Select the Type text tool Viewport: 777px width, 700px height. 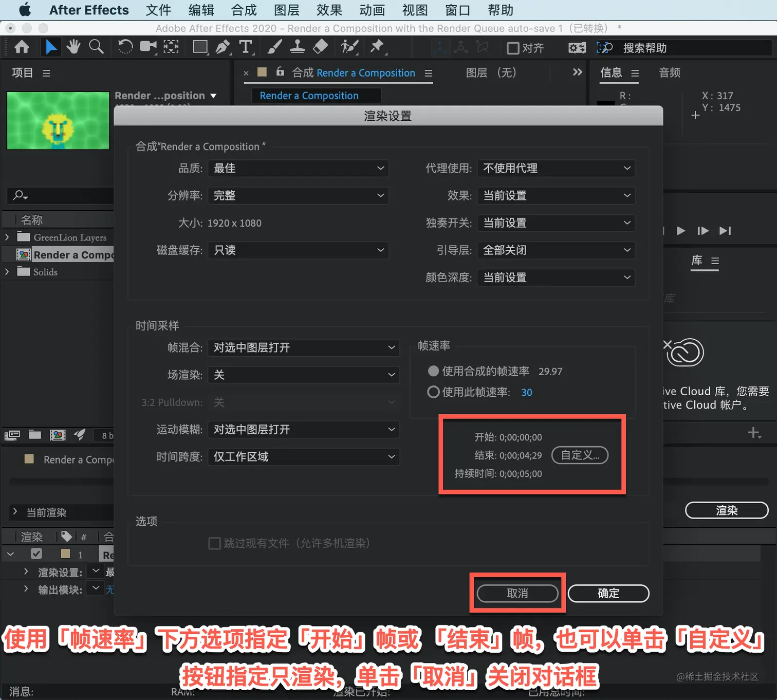pos(246,47)
